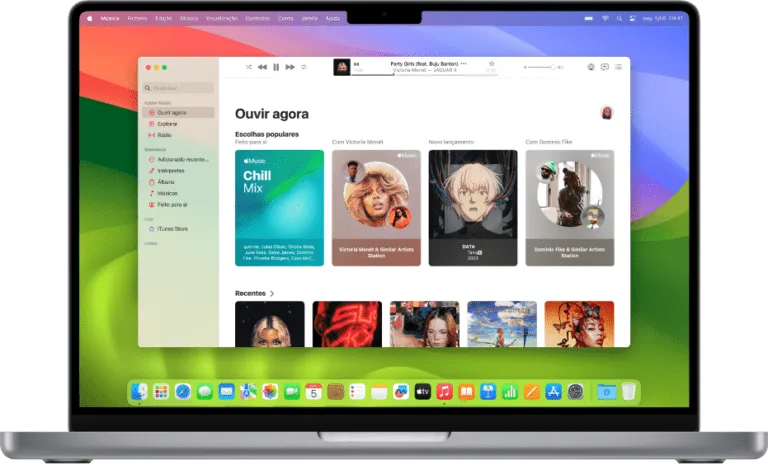Open the Trash in the Dock
The width and height of the screenshot is (768, 465).
point(628,392)
